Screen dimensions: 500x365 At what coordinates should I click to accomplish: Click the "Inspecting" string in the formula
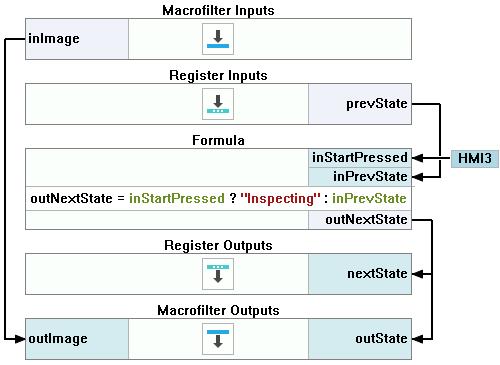pyautogui.click(x=280, y=199)
